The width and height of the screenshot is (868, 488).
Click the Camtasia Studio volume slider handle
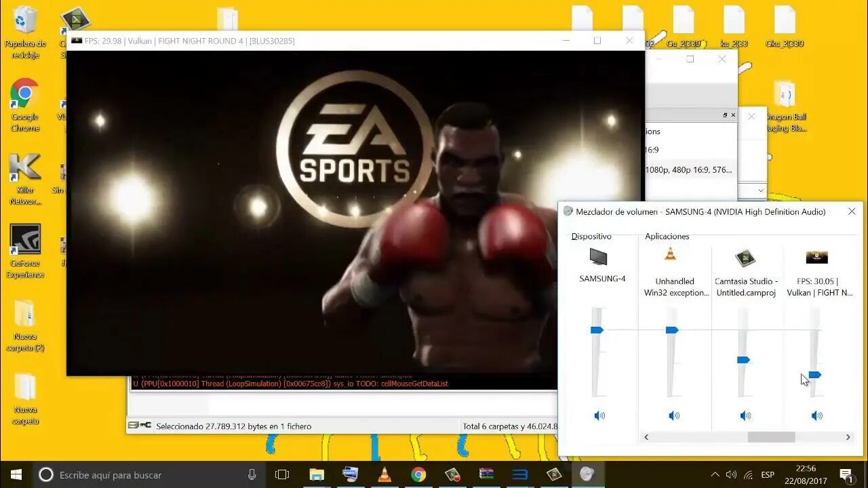[743, 360]
